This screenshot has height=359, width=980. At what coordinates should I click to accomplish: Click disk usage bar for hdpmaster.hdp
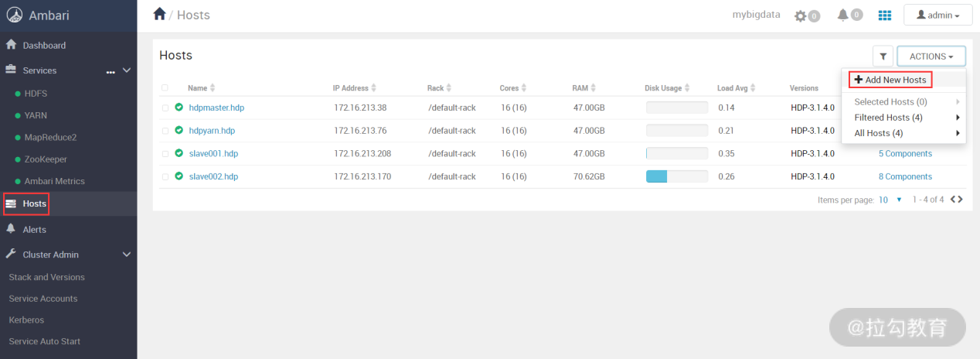[x=677, y=108]
